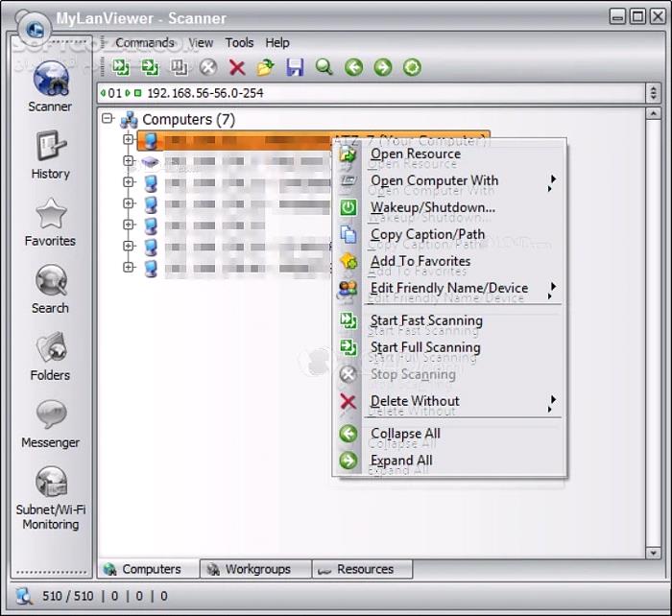Click the green circle toolbar icon
The image size is (672, 616).
[412, 67]
